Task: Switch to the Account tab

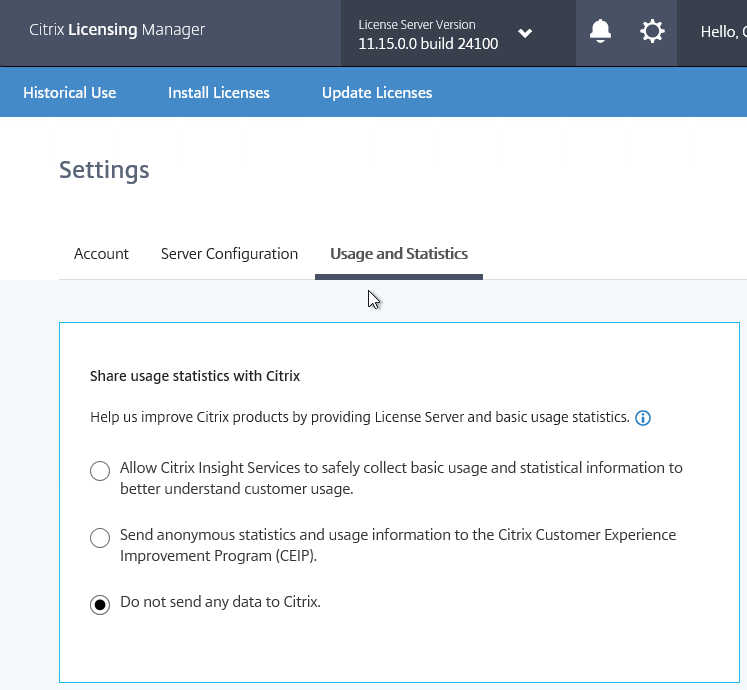Action: click(101, 254)
